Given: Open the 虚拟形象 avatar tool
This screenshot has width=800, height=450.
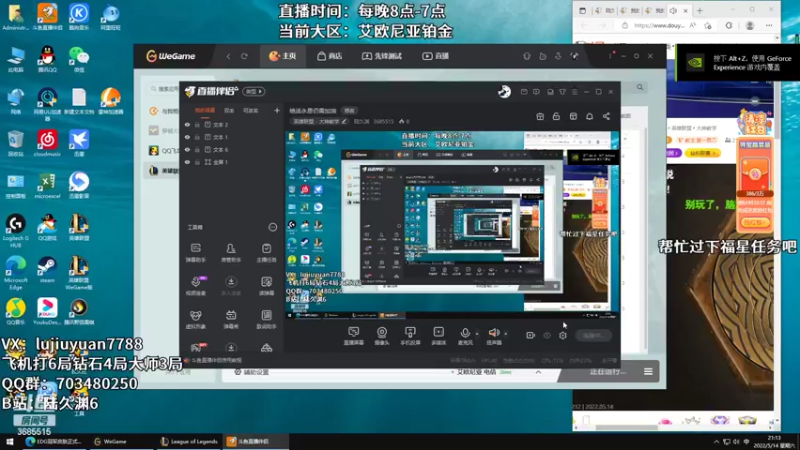Looking at the screenshot, I should tap(195, 319).
